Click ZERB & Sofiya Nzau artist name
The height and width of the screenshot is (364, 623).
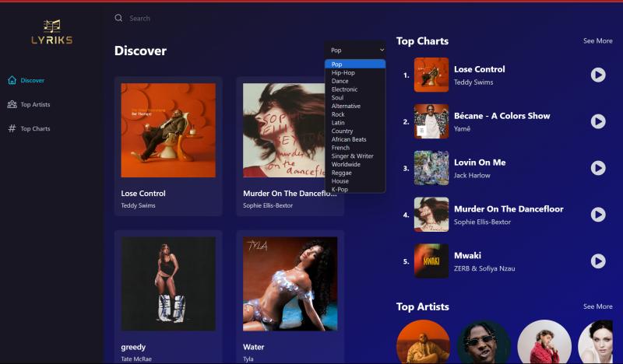click(x=484, y=269)
